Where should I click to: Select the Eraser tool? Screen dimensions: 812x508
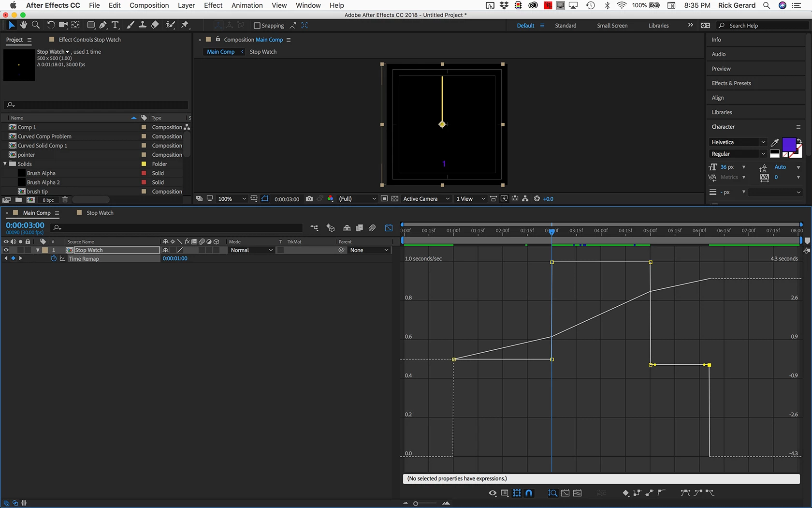click(155, 25)
